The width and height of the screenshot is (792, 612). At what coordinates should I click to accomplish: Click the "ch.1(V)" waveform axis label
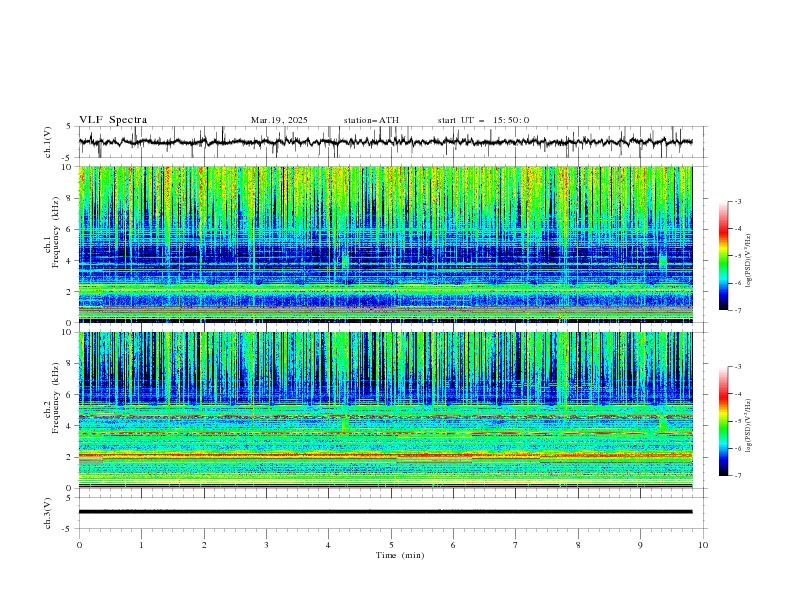pyautogui.click(x=48, y=142)
